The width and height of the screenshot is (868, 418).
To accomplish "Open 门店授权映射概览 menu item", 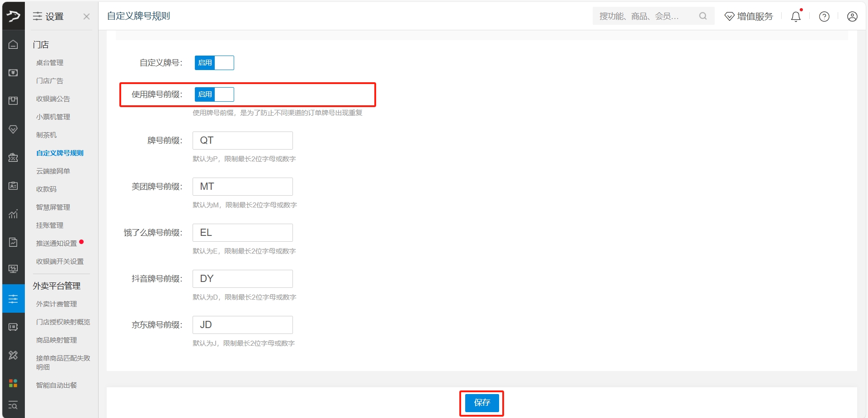I will [63, 322].
